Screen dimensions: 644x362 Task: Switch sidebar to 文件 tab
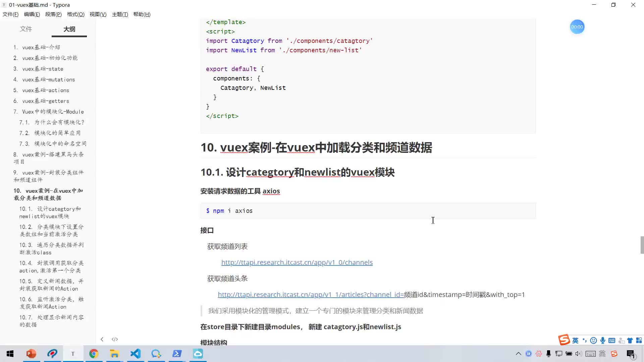26,29
